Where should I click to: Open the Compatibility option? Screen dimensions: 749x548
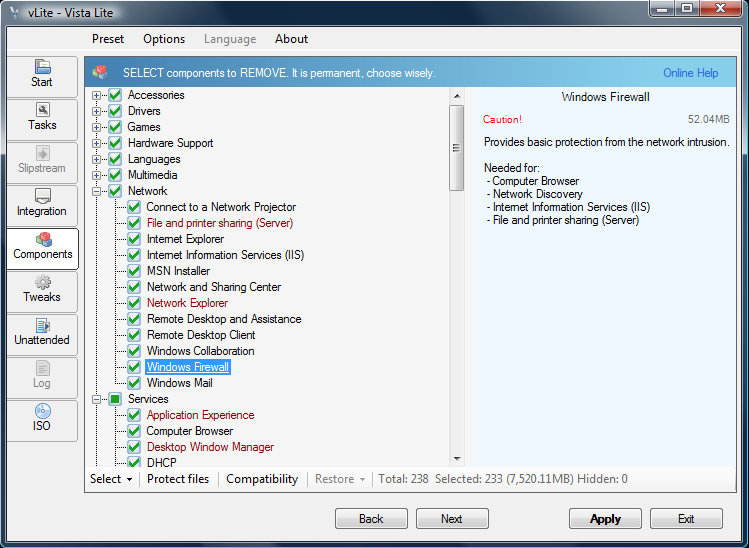262,479
